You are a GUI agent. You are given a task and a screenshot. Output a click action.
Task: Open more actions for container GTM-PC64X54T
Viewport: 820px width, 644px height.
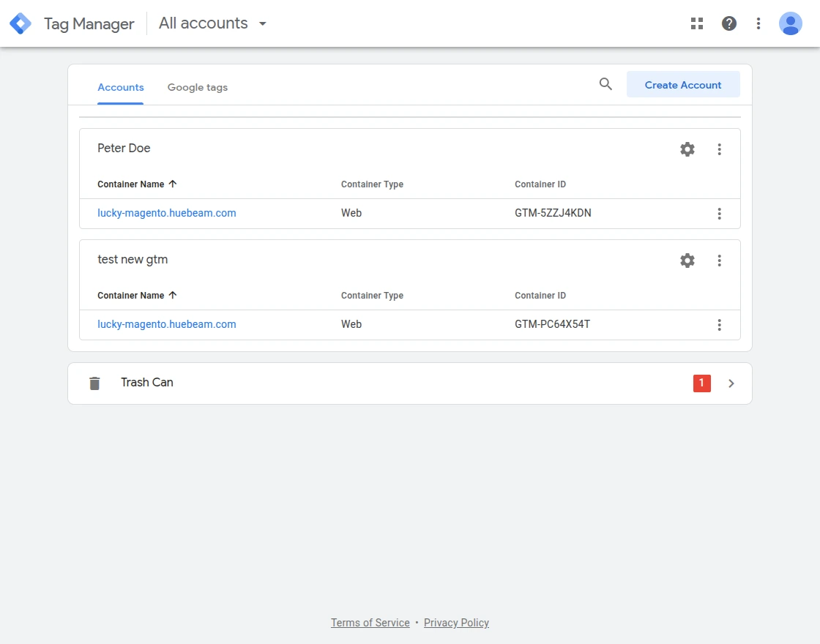pos(719,325)
